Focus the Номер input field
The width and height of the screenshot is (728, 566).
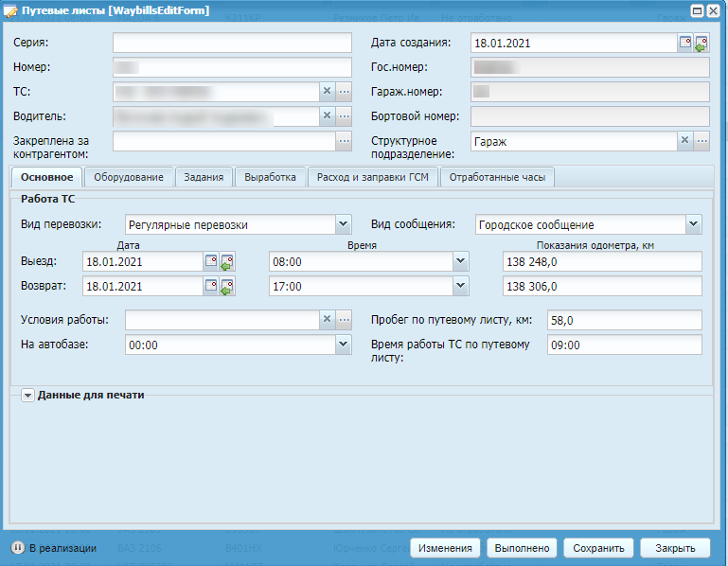click(232, 67)
